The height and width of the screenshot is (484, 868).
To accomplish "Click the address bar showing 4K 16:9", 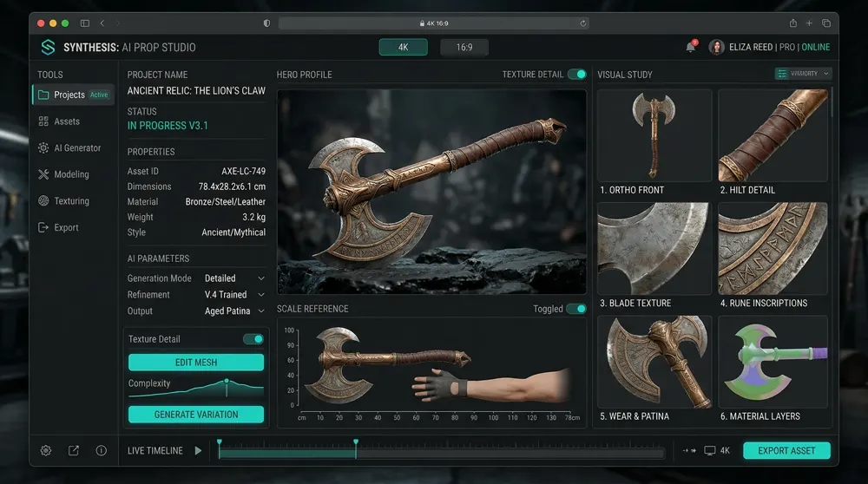I will [433, 23].
